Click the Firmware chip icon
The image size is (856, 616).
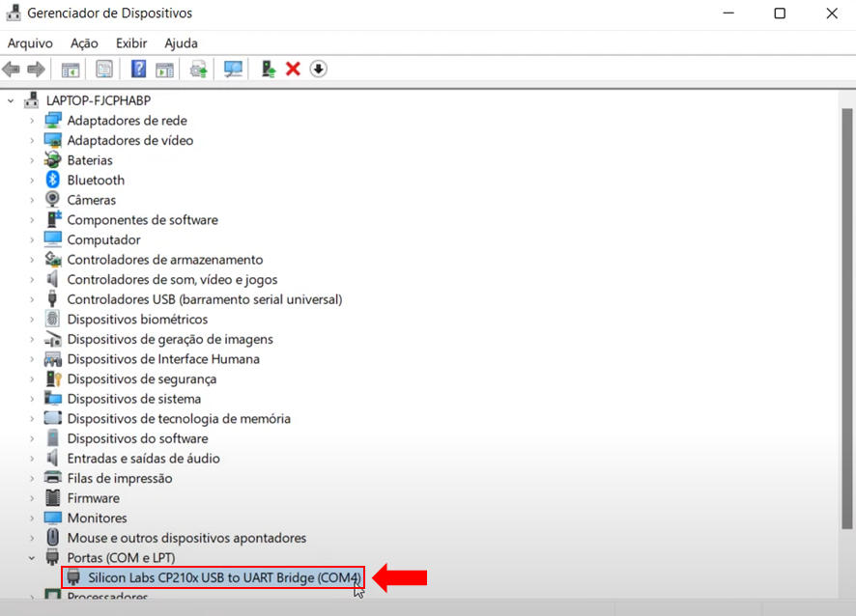52,497
